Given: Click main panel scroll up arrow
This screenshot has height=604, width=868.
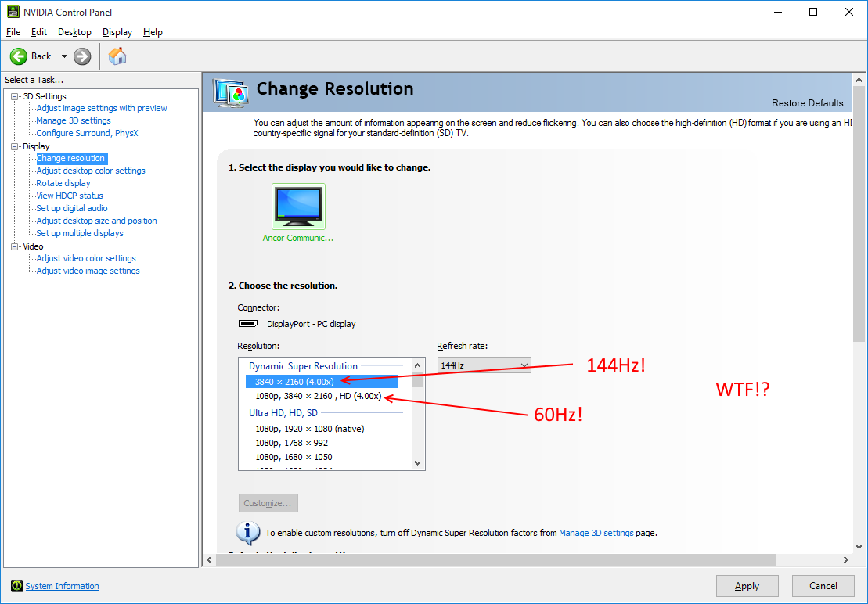Looking at the screenshot, I should click(x=859, y=81).
